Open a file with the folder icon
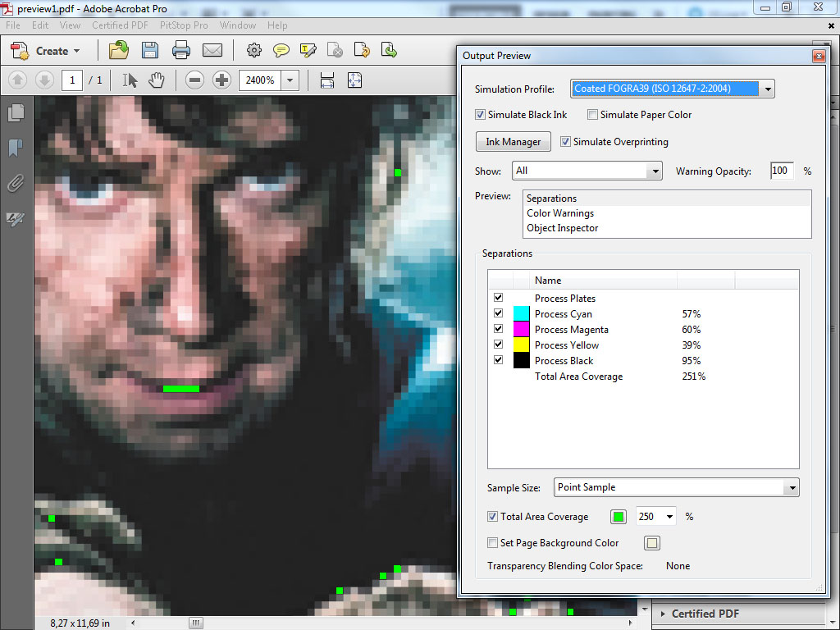Viewport: 840px width, 630px height. coord(118,50)
